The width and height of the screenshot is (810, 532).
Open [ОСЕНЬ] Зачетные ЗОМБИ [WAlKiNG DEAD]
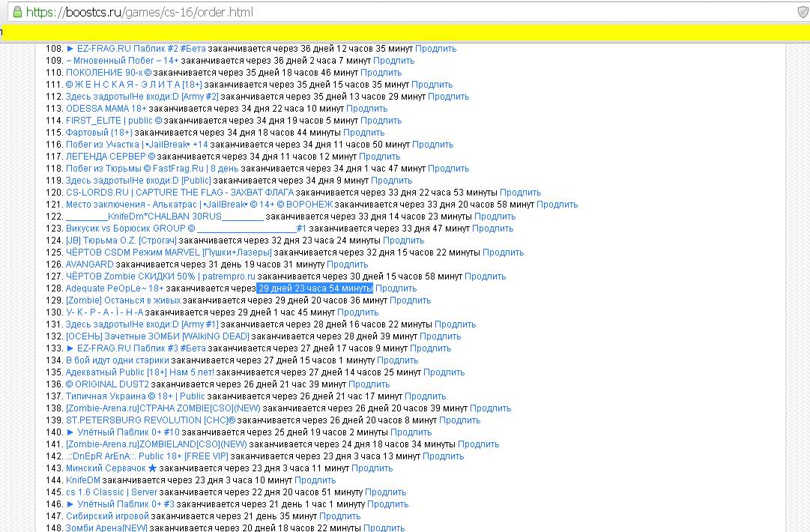157,336
